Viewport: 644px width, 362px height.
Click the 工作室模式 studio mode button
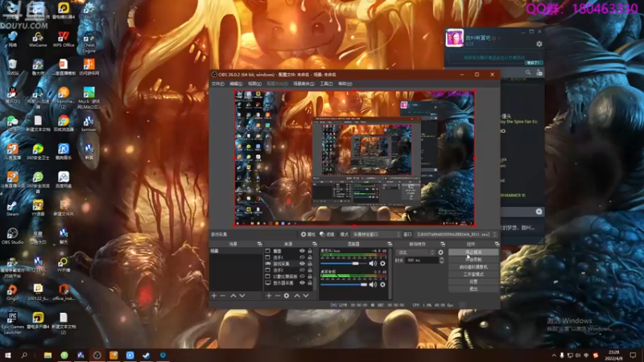coord(473,274)
